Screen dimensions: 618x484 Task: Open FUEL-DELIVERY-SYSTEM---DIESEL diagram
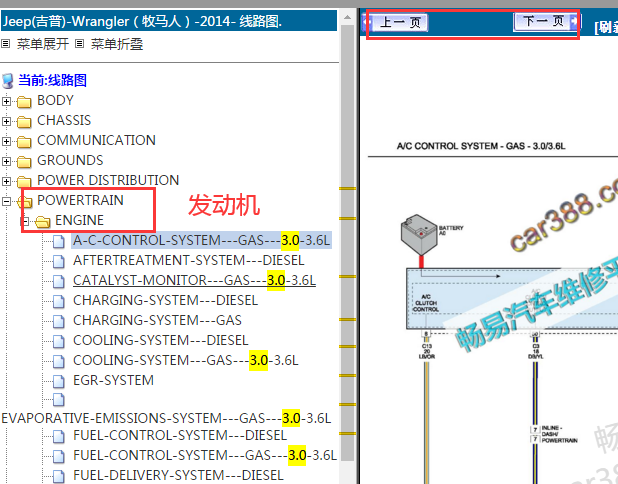[178, 475]
